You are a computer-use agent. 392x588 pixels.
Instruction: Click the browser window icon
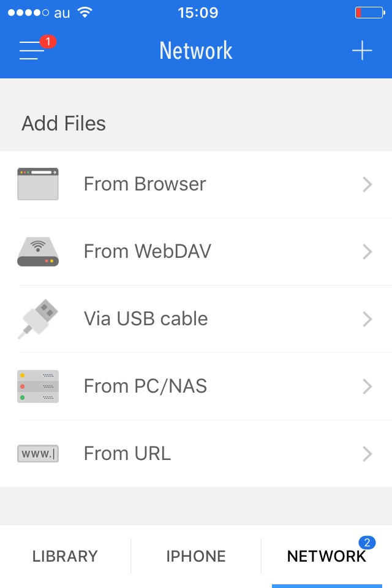[38, 184]
